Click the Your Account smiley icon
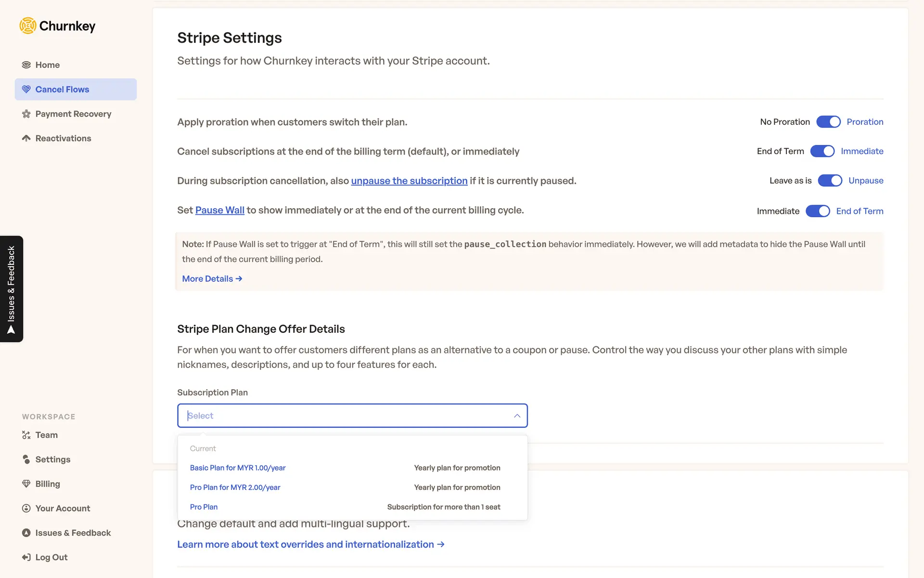Viewport: 924px width, 578px height. (x=26, y=509)
